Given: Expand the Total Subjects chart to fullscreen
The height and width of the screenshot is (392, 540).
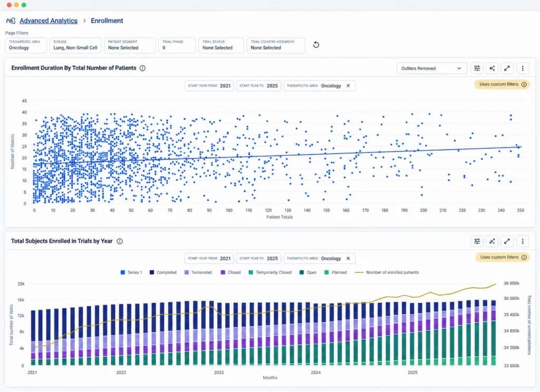Looking at the screenshot, I should click(x=507, y=241).
